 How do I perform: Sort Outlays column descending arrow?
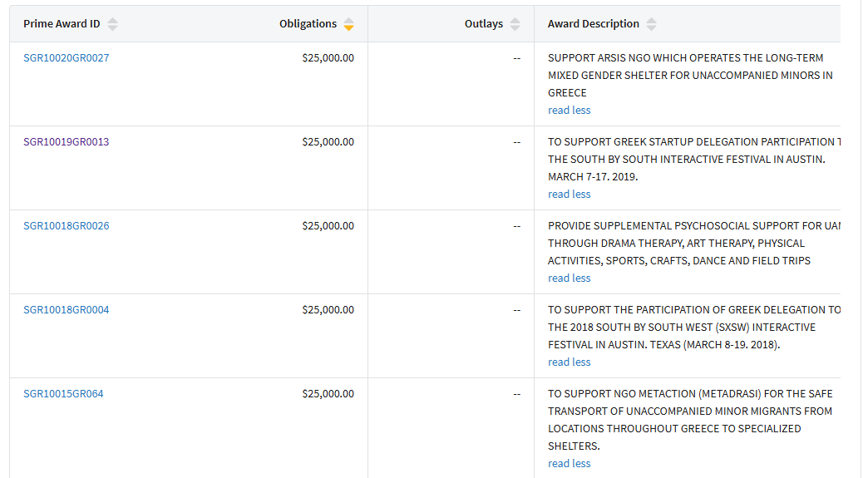pyautogui.click(x=515, y=28)
